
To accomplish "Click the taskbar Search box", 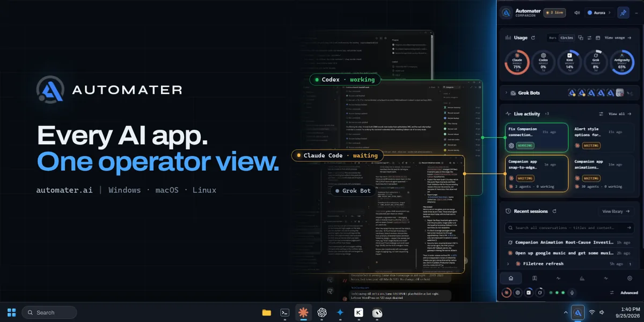I will coord(49,312).
